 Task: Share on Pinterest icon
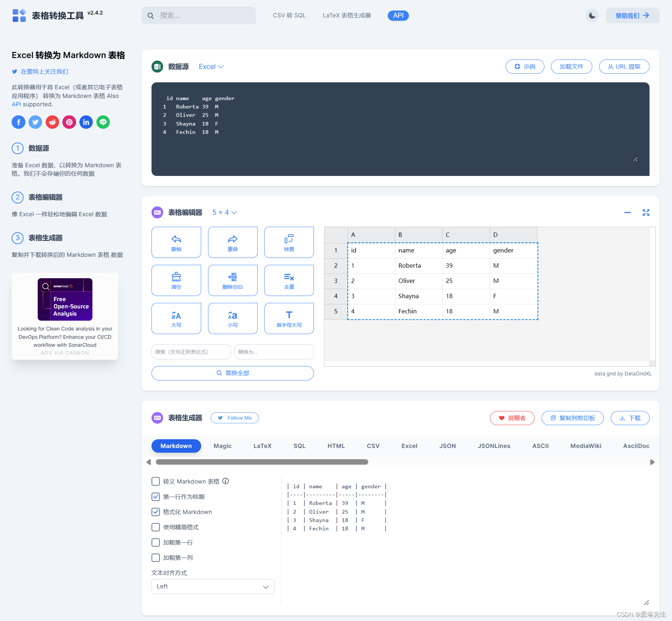tap(69, 122)
